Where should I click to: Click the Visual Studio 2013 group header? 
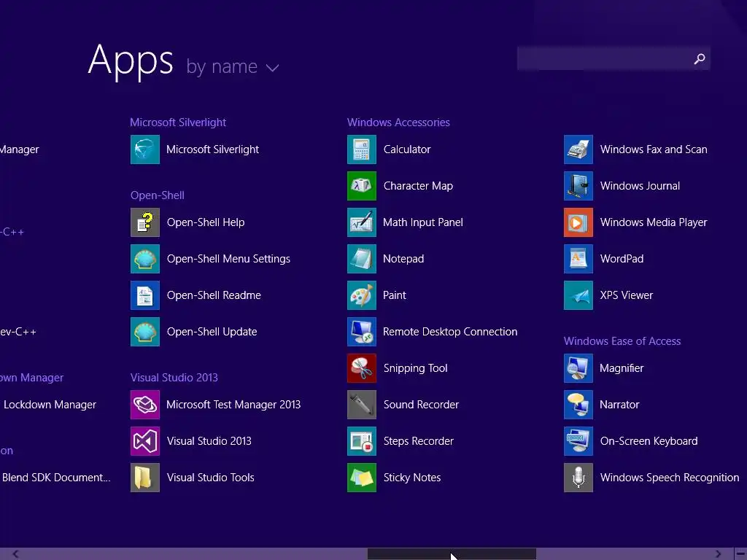coord(174,378)
